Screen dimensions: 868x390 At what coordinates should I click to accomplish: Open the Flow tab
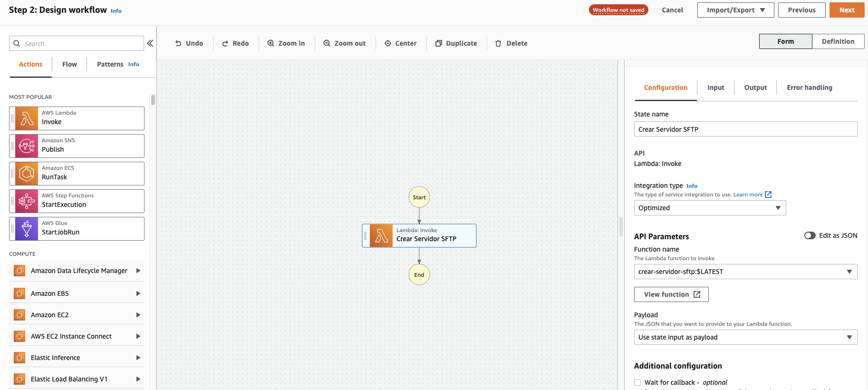69,64
